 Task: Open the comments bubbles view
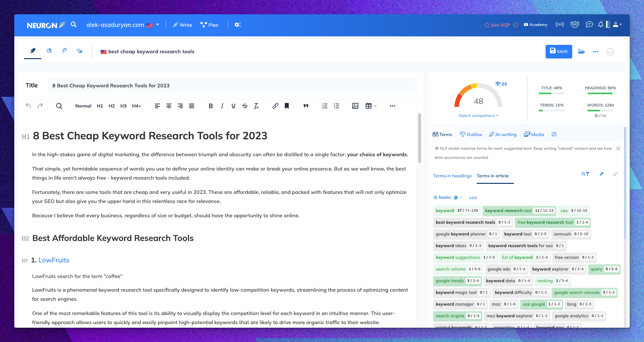79,51
